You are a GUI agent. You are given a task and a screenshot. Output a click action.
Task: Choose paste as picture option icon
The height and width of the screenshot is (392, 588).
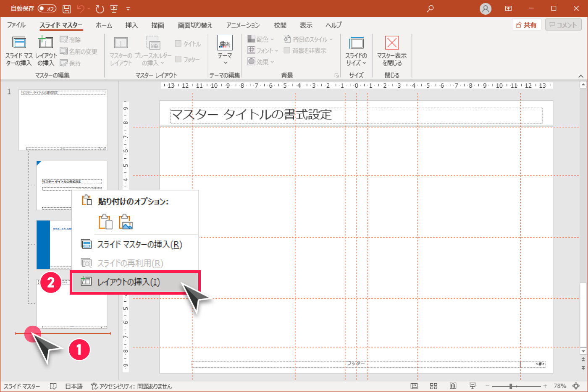click(126, 222)
